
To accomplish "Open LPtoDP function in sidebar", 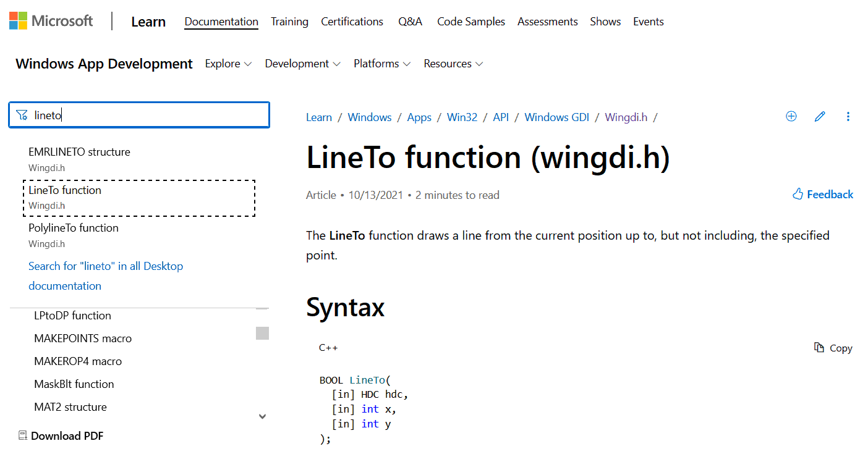I will [x=72, y=316].
